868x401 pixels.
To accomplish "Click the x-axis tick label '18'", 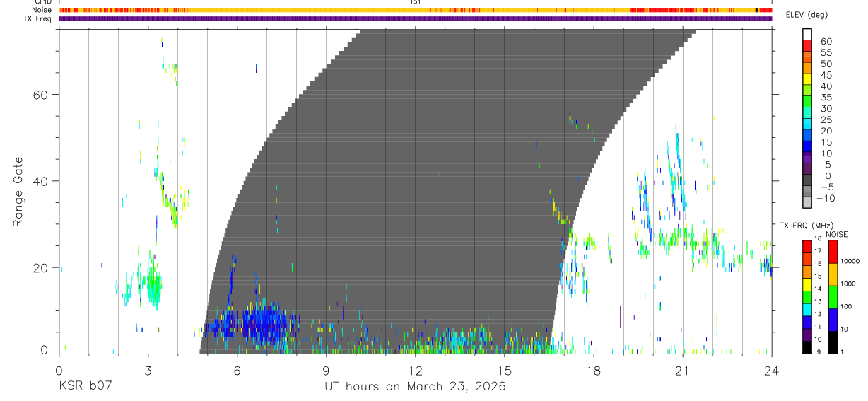I will tap(594, 370).
